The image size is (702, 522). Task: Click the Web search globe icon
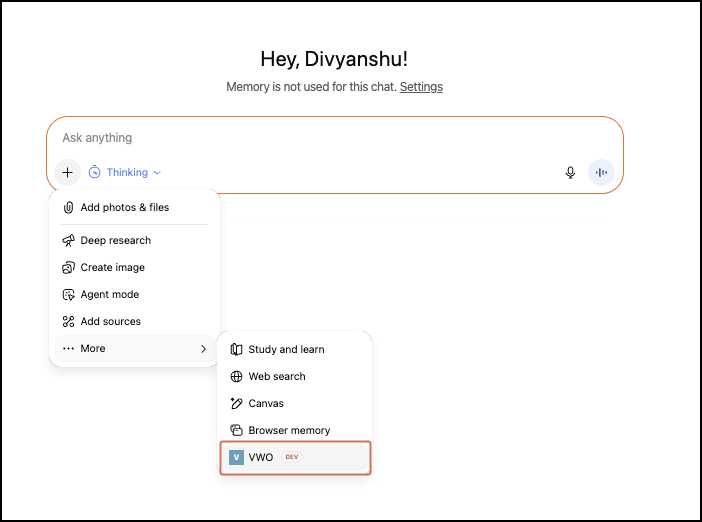pos(236,377)
